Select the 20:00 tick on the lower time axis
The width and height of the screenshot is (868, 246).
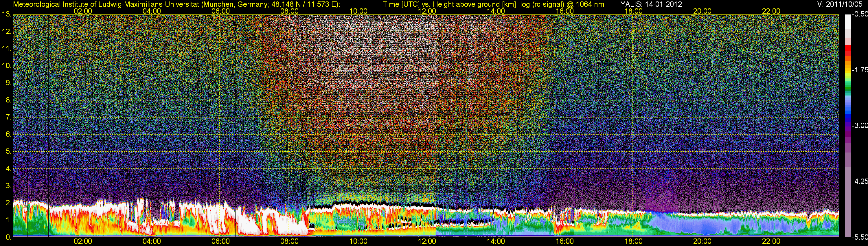[x=702, y=241]
